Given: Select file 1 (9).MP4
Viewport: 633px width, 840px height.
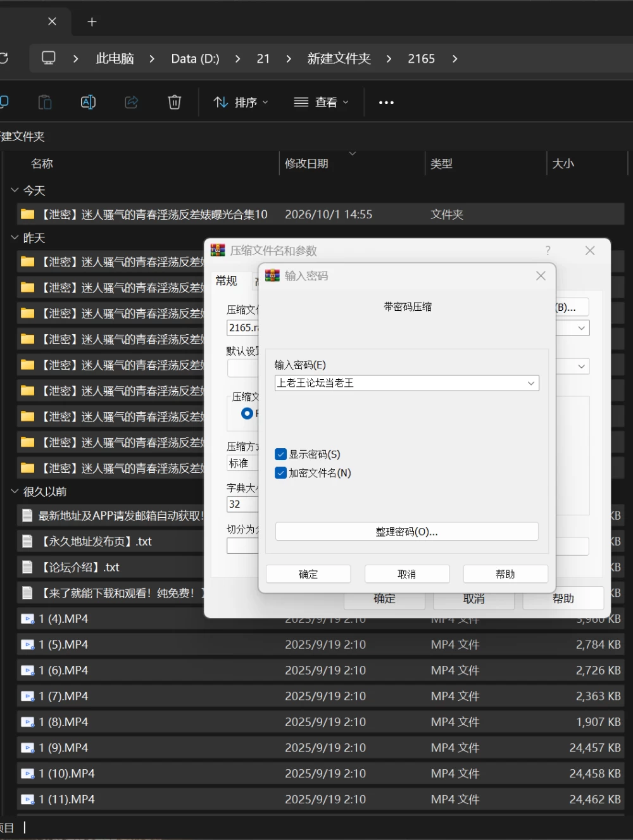Looking at the screenshot, I should [x=320, y=748].
